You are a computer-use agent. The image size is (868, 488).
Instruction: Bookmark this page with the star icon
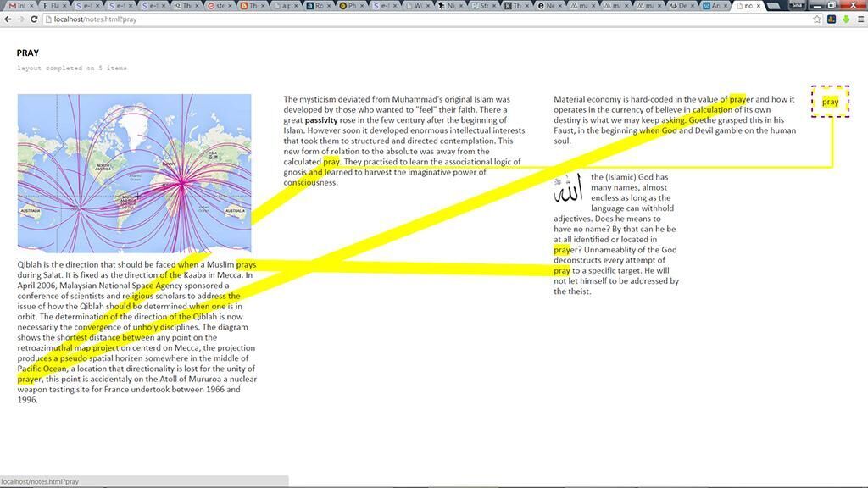[817, 19]
